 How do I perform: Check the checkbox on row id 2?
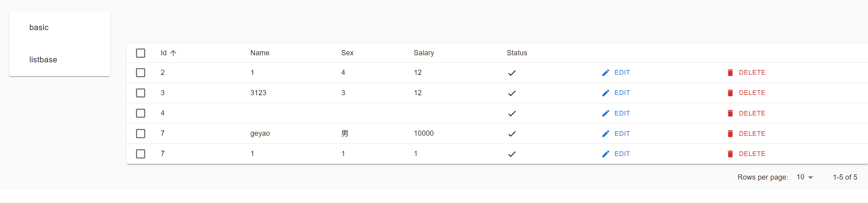point(141,72)
